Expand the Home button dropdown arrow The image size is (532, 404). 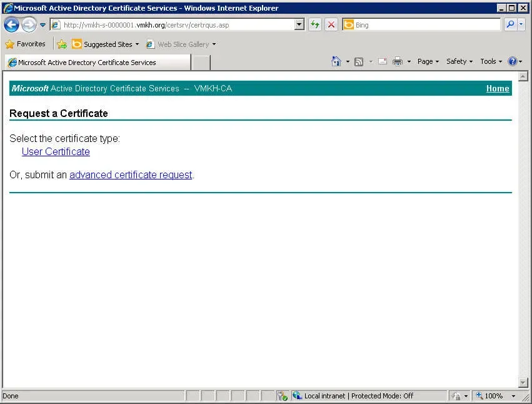[348, 61]
